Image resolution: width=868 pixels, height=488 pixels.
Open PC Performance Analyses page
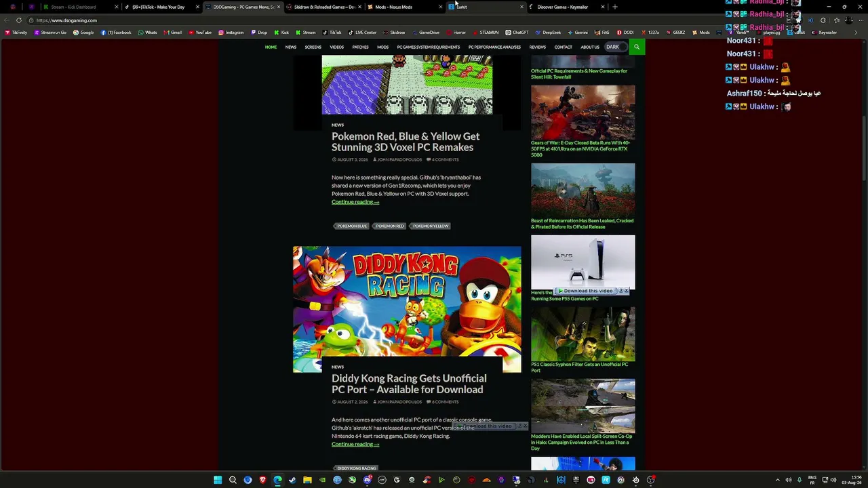[494, 47]
